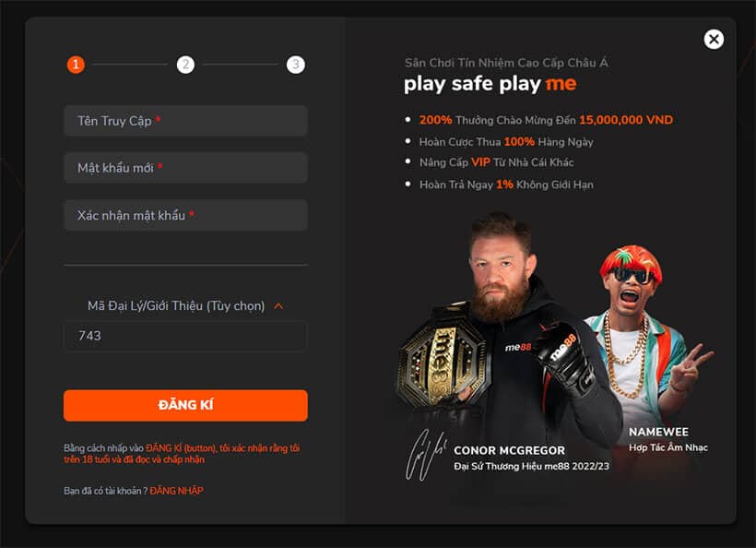Click the Conor McGregor signature graphic
Screen dimensions: 756x548
tap(425, 455)
